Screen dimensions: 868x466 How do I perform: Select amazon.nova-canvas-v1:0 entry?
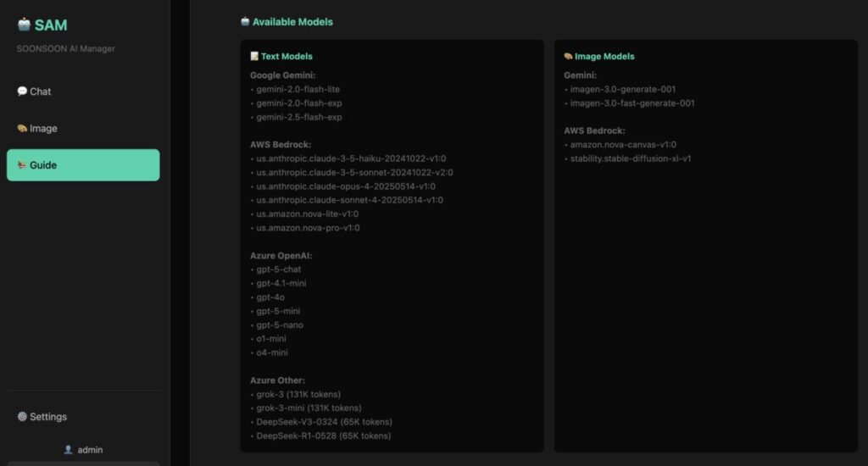pos(623,144)
